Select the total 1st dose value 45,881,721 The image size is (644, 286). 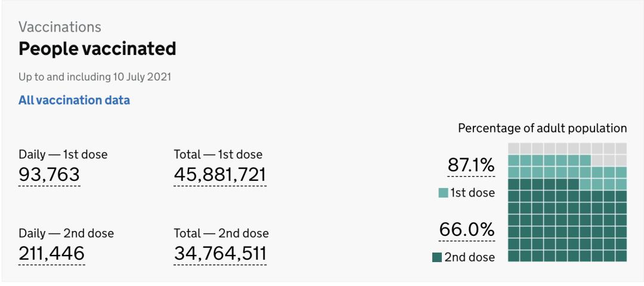[x=219, y=174]
